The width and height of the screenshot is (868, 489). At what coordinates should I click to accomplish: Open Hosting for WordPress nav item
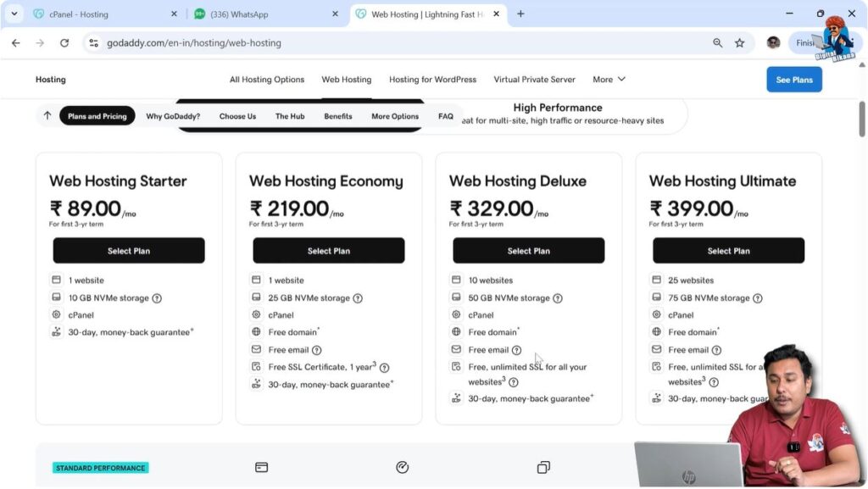[x=432, y=79]
